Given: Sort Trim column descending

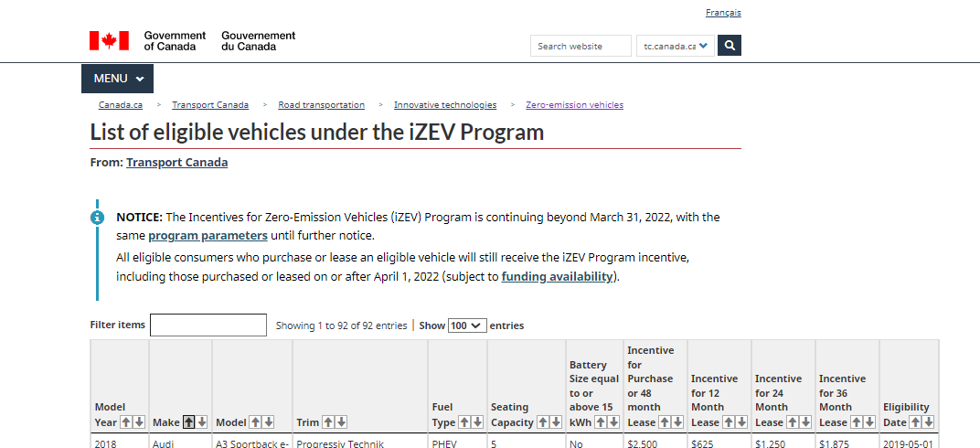Looking at the screenshot, I should (x=341, y=422).
